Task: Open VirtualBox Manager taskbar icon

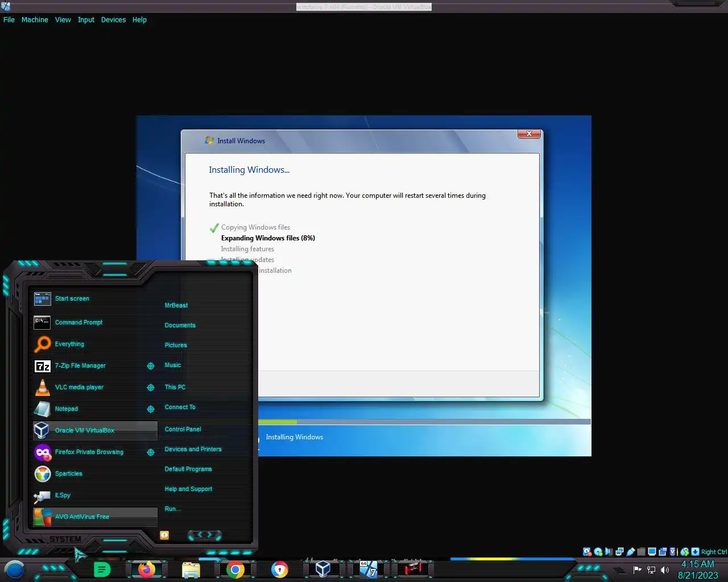Action: point(323,569)
